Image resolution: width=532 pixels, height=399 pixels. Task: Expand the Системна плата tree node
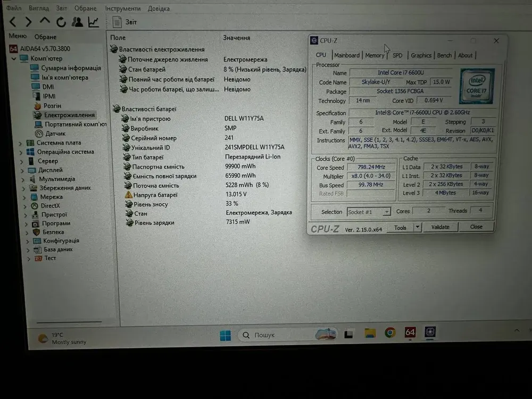pyautogui.click(x=21, y=143)
